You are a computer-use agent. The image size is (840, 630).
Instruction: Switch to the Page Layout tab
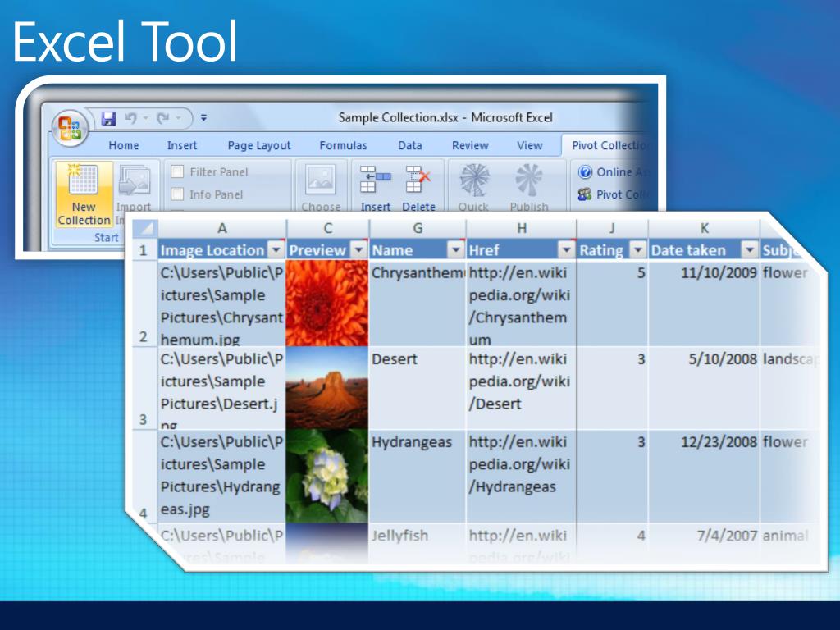258,145
